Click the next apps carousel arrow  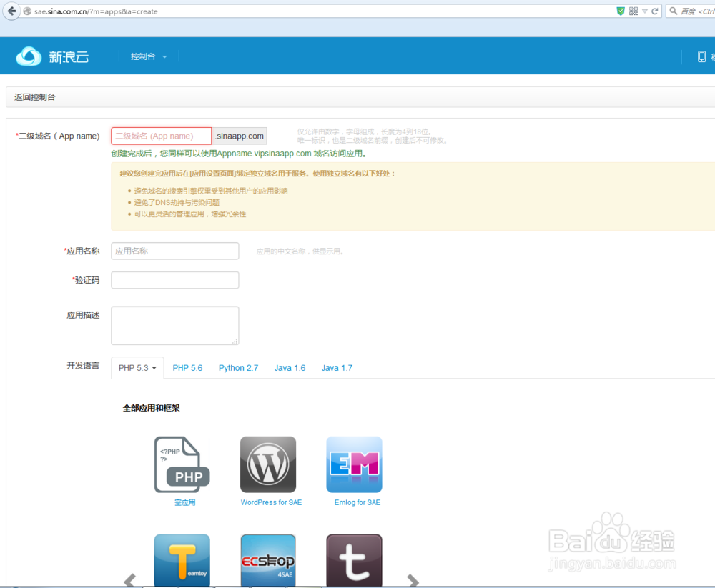pos(413,580)
